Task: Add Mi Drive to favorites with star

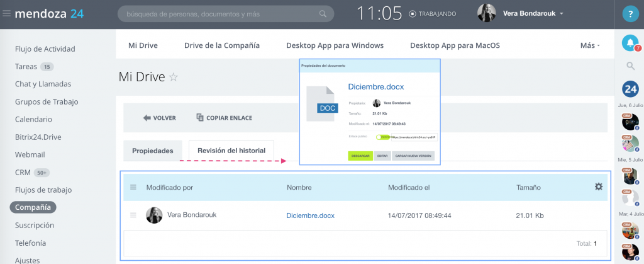Action: point(174,77)
